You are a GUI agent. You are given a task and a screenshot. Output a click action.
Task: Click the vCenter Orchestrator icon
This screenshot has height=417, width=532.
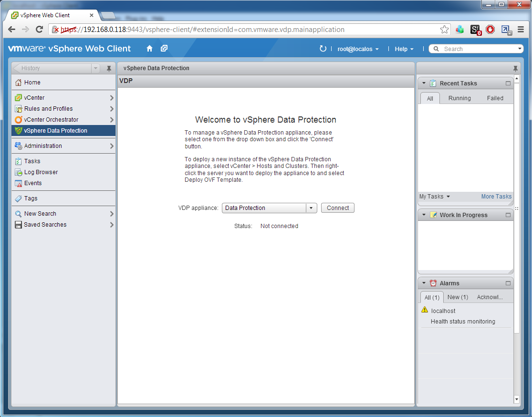[18, 120]
